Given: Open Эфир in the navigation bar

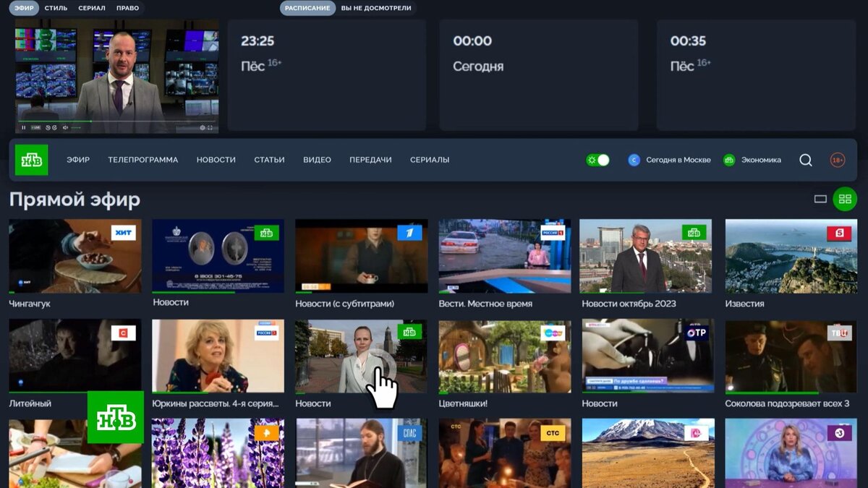Looking at the screenshot, I should coord(78,160).
